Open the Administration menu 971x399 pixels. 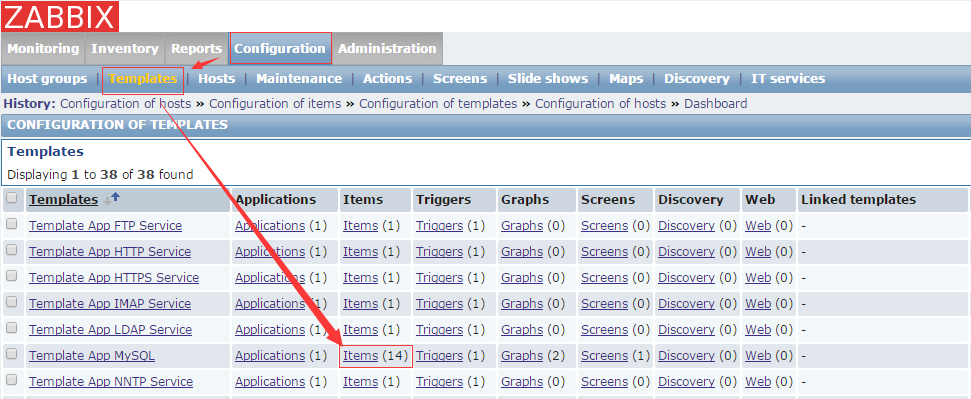(x=387, y=48)
